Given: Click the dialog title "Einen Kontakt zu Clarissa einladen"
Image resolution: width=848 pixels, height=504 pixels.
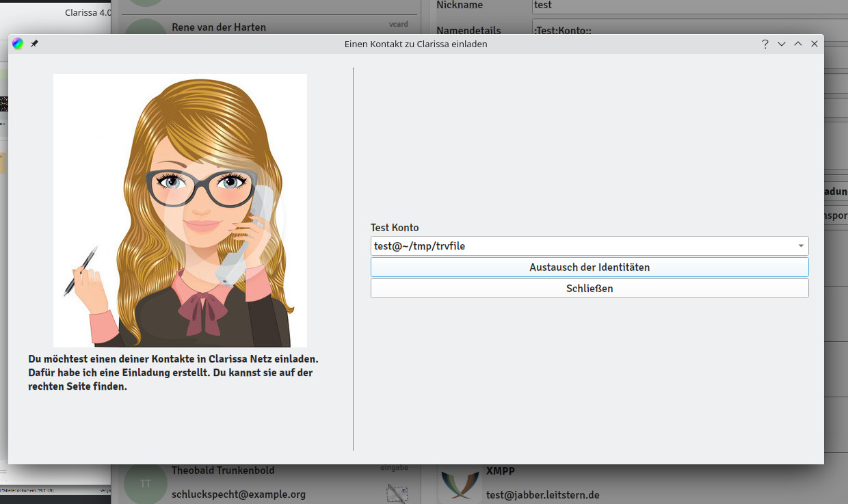Looking at the screenshot, I should [x=416, y=44].
